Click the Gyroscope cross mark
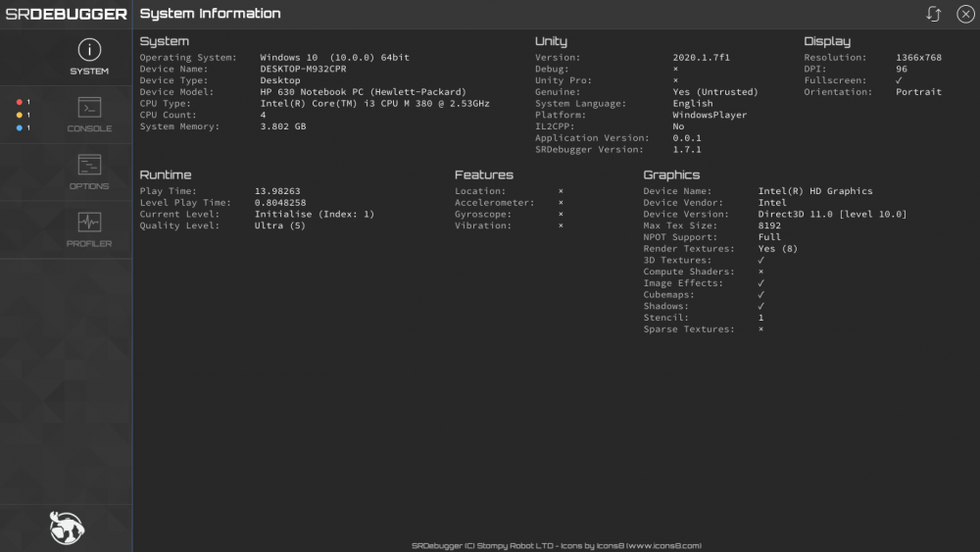The image size is (980, 552). (x=561, y=214)
